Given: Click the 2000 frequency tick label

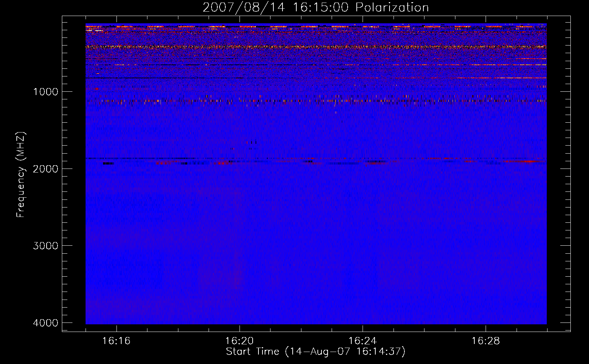Looking at the screenshot, I should 46,169.
